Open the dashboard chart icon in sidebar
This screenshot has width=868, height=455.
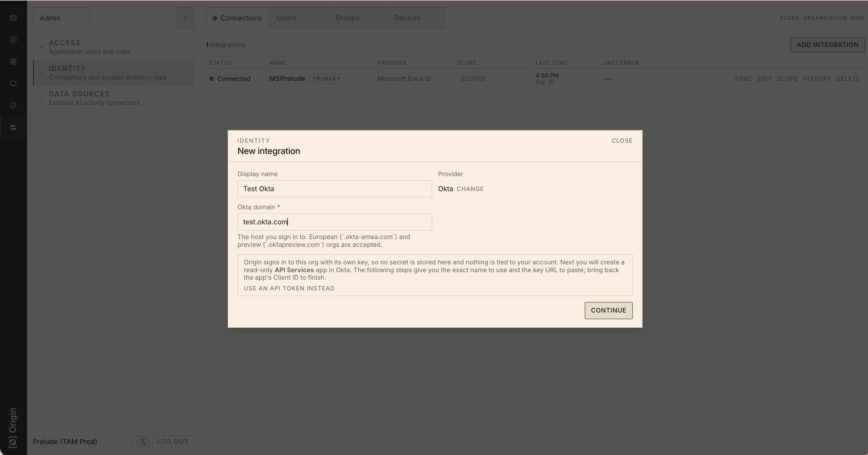pyautogui.click(x=13, y=18)
